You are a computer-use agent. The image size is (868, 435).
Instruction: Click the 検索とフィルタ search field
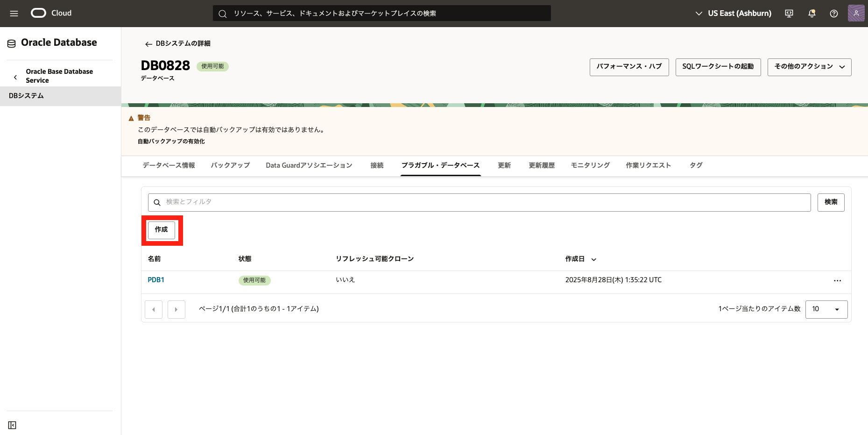click(479, 202)
